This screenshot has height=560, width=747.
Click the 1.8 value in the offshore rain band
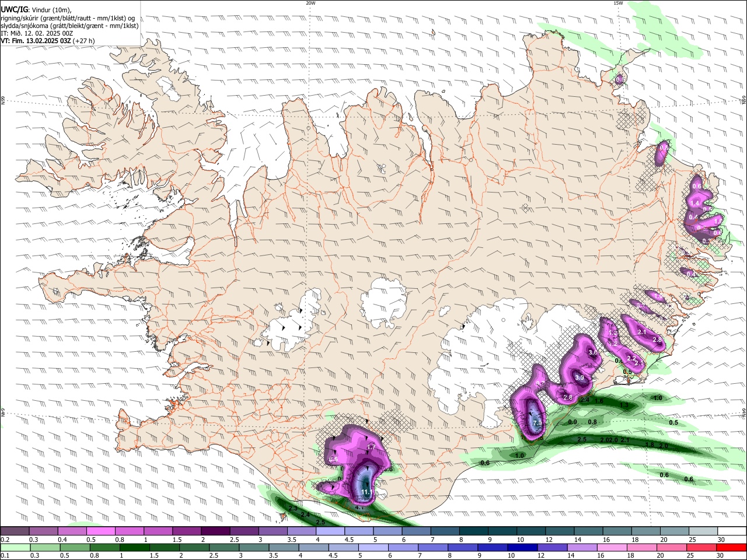(x=650, y=444)
